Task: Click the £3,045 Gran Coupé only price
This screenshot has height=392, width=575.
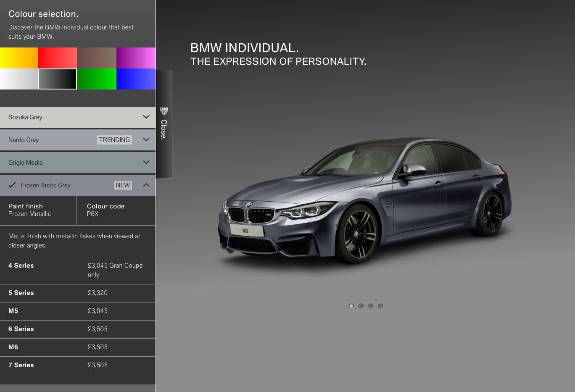Action: (115, 270)
